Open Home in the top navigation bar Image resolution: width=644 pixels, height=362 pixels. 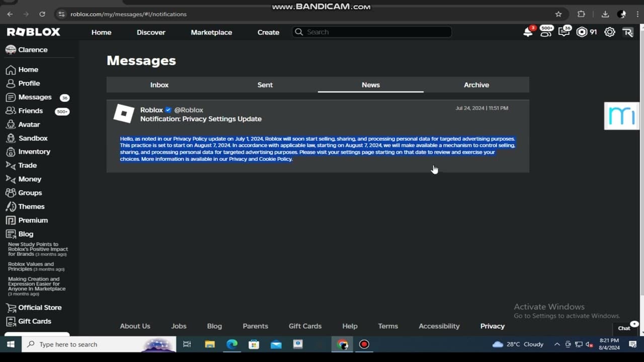point(101,32)
